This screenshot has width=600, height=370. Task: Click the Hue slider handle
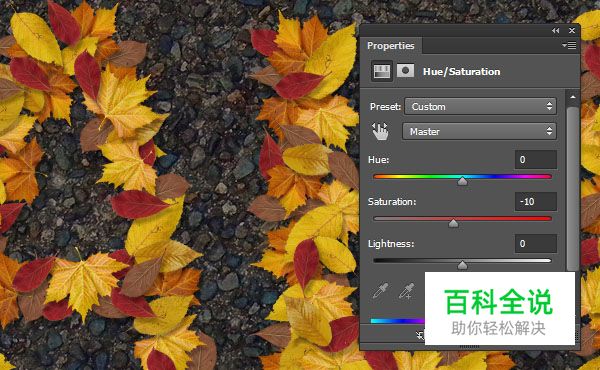(x=462, y=181)
